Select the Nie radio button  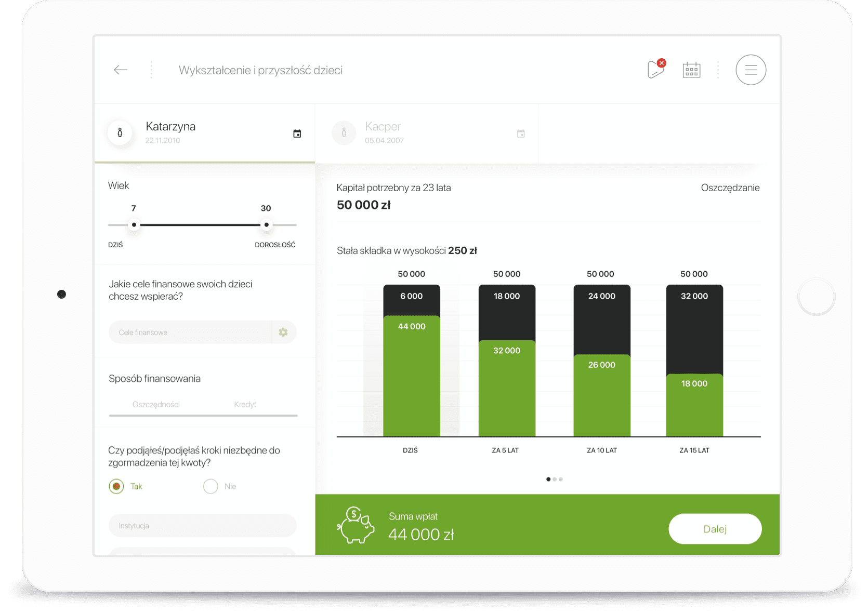(x=211, y=486)
